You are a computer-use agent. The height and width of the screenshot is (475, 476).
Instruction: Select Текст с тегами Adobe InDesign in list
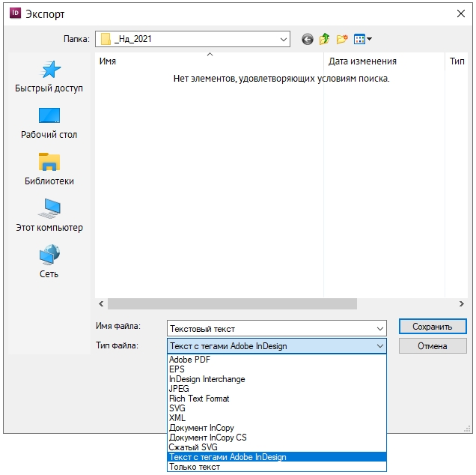(x=277, y=457)
